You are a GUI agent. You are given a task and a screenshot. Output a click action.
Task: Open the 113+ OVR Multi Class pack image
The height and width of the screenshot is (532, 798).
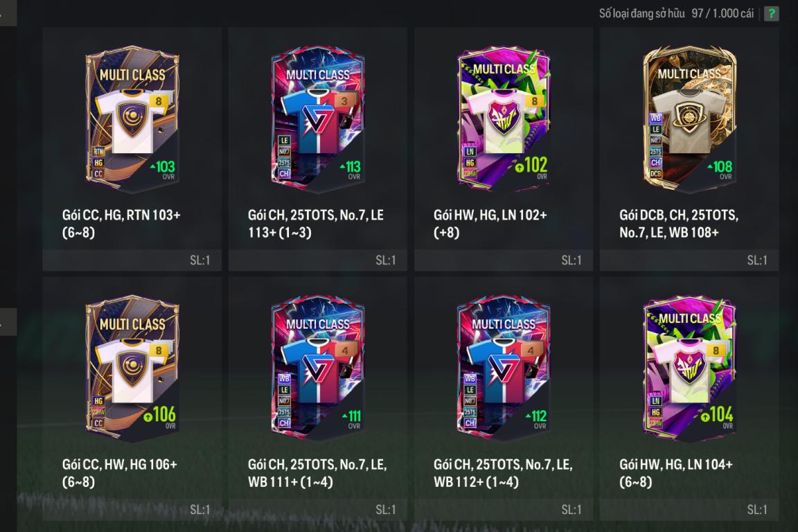click(318, 118)
